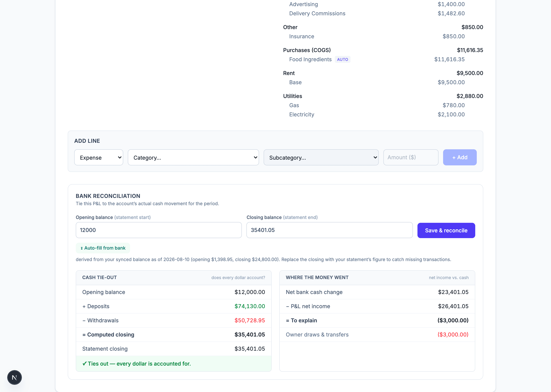The height and width of the screenshot is (392, 551).
Task: Edit the Closing balance field
Action: pyautogui.click(x=329, y=230)
